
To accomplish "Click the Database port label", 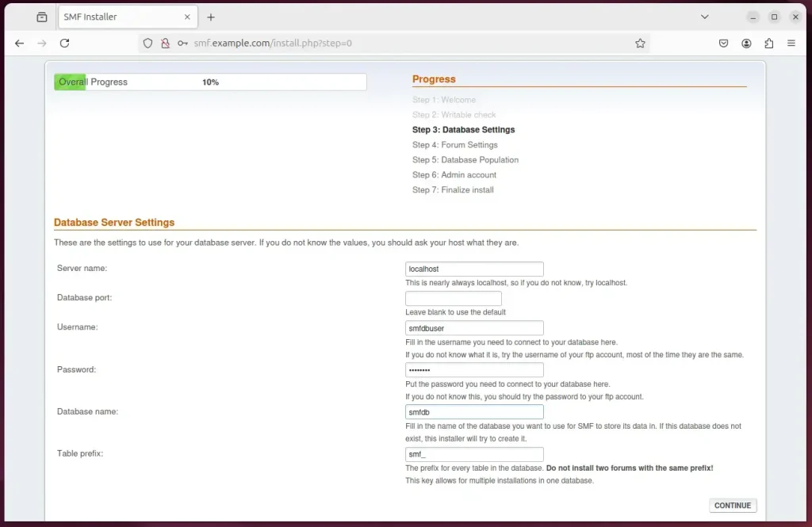I will coord(84,298).
